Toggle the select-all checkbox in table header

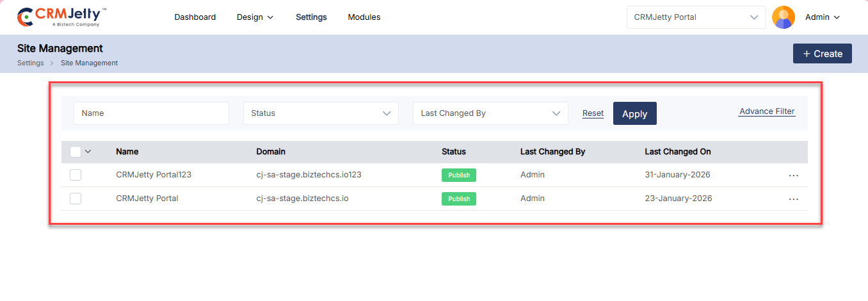pyautogui.click(x=76, y=152)
